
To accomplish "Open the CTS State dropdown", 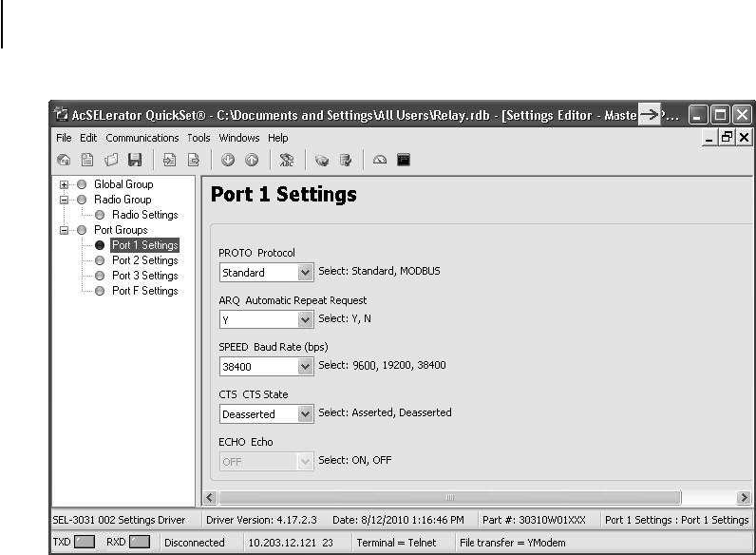I will click(305, 414).
